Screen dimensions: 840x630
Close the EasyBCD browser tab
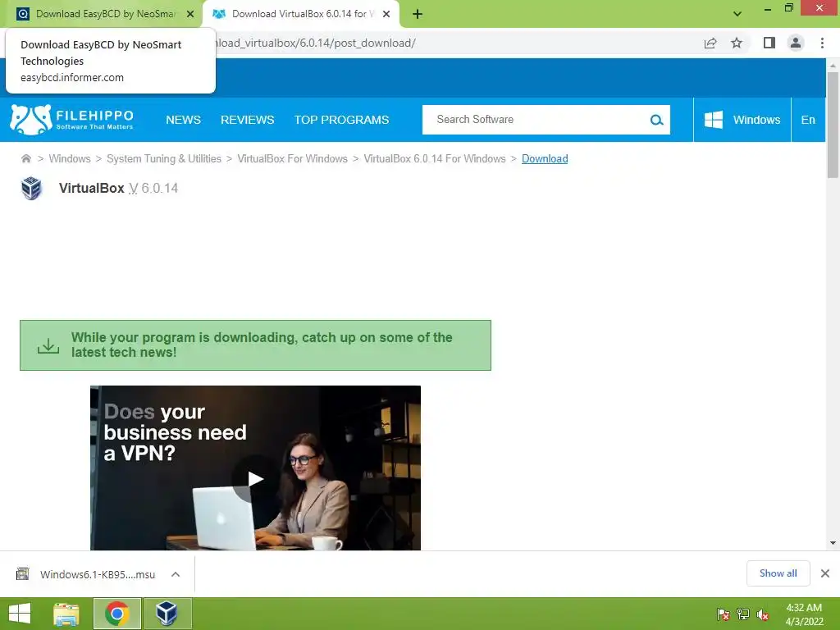[x=190, y=14]
